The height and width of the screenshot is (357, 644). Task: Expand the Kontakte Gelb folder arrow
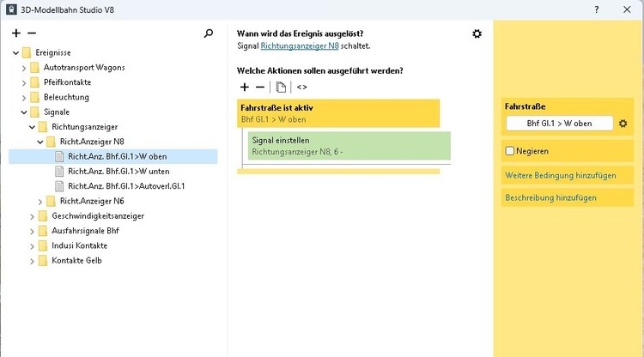32,261
